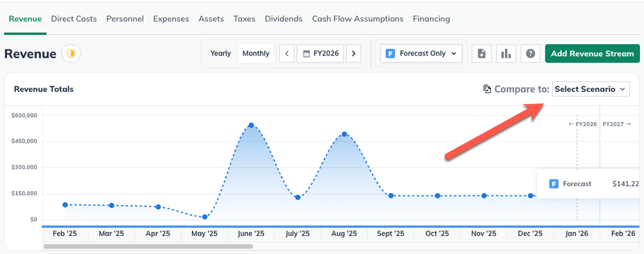Click the Sept '25 data point
Image resolution: width=644 pixels, height=254 pixels.
tap(391, 196)
